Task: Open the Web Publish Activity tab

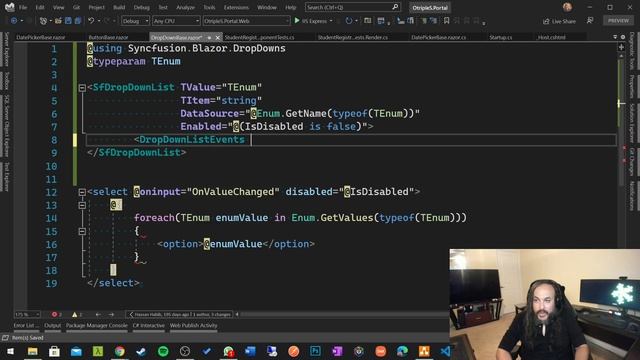Action: [193, 325]
